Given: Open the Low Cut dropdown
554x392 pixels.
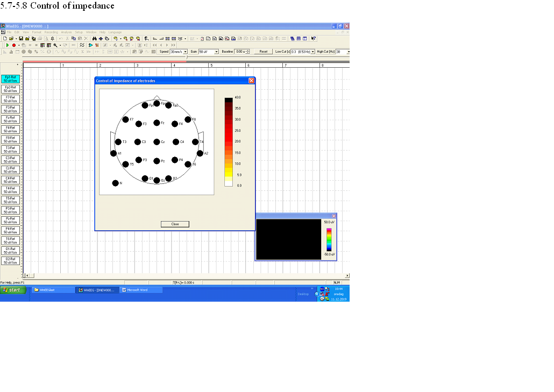Looking at the screenshot, I should click(x=312, y=52).
